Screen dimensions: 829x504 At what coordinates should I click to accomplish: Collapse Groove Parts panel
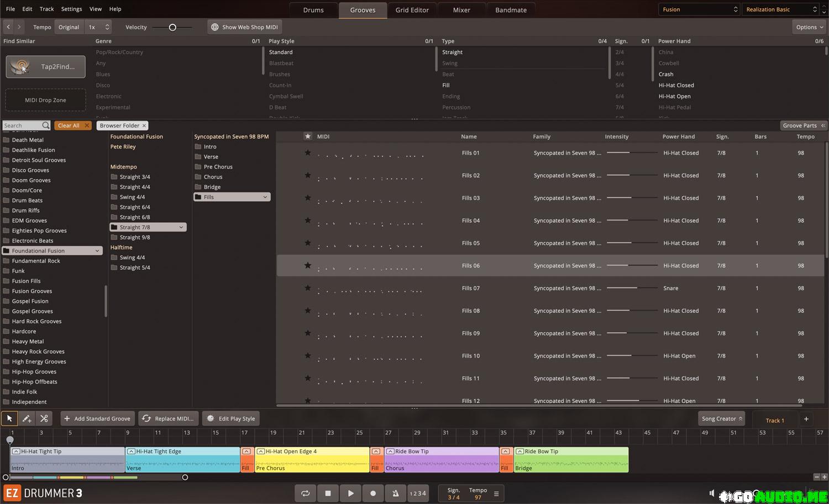pyautogui.click(x=804, y=125)
